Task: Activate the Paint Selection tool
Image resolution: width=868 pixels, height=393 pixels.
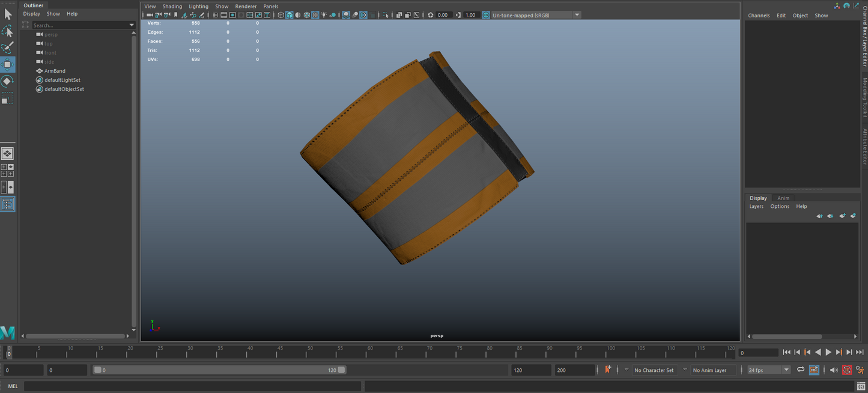Action: (x=7, y=47)
